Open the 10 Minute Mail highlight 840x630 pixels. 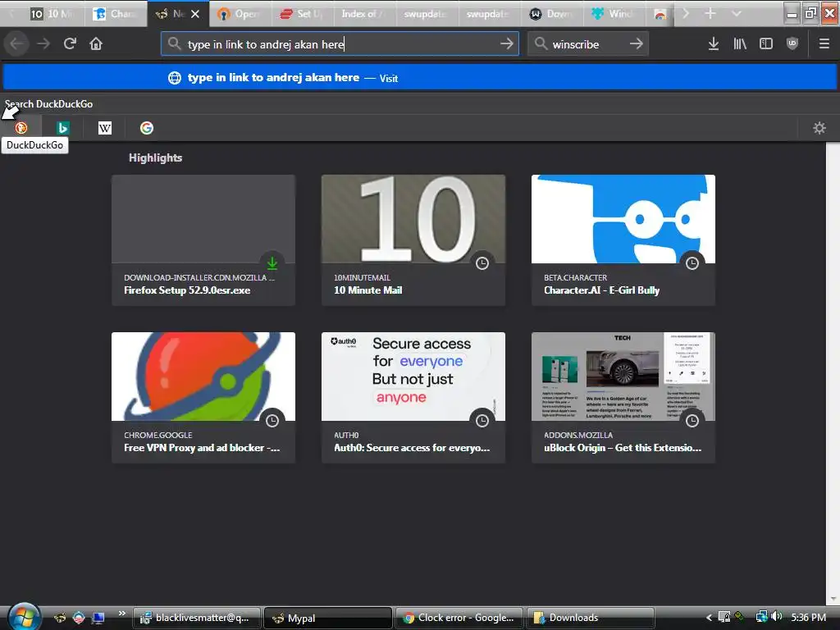tap(413, 240)
